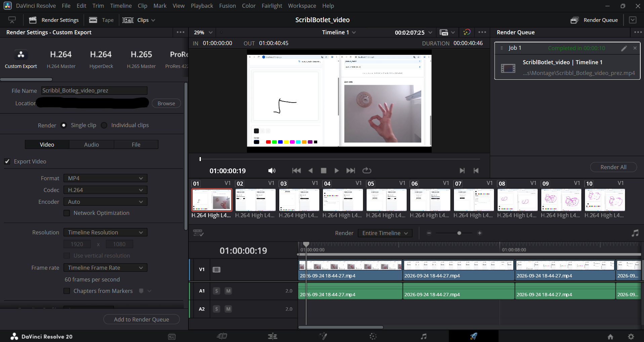
Task: Mute audio with the speaker icon
Action: [272, 171]
